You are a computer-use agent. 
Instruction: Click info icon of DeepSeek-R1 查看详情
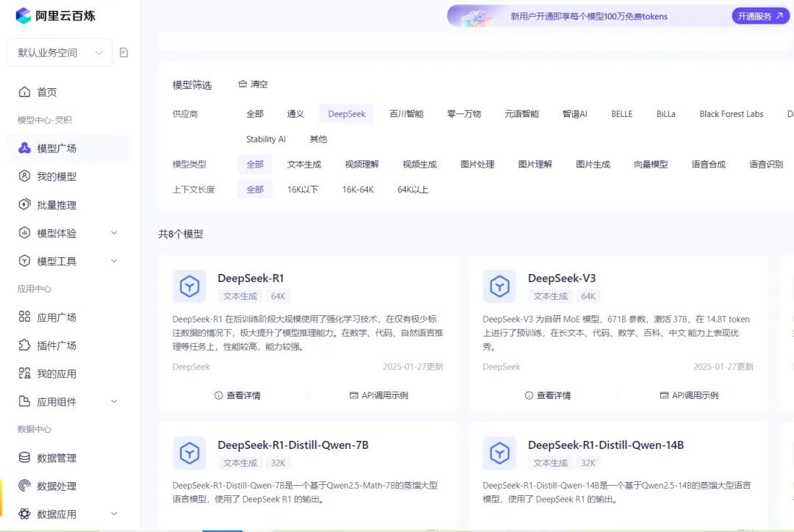(x=218, y=395)
